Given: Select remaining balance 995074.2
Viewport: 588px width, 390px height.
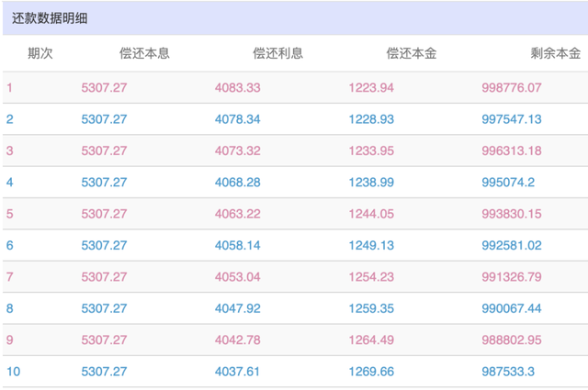Looking at the screenshot, I should 508,182.
